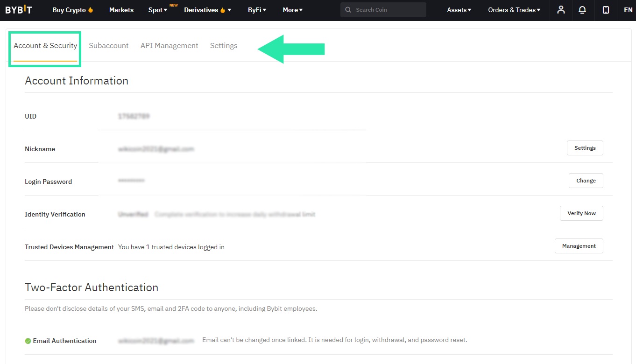Open Trusted Devices Management button
This screenshot has height=364, width=636.
click(579, 246)
